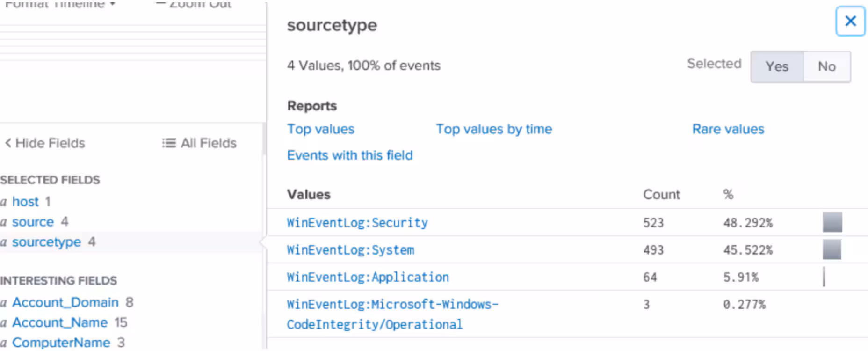Click the 0.277% CodeIntegrity percentage
Image resolution: width=868 pixels, height=351 pixels.
(x=745, y=304)
